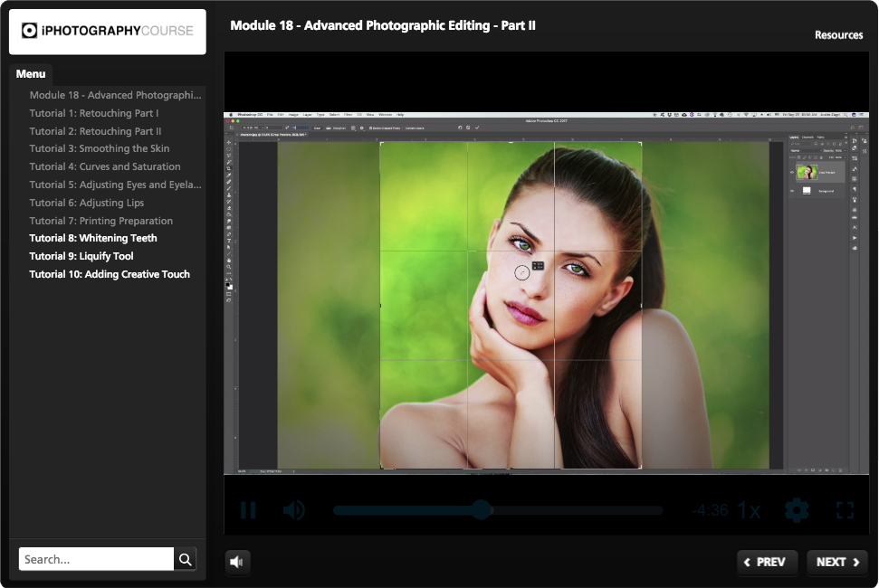Pause the video playback
The height and width of the screenshot is (588, 879).
point(248,510)
